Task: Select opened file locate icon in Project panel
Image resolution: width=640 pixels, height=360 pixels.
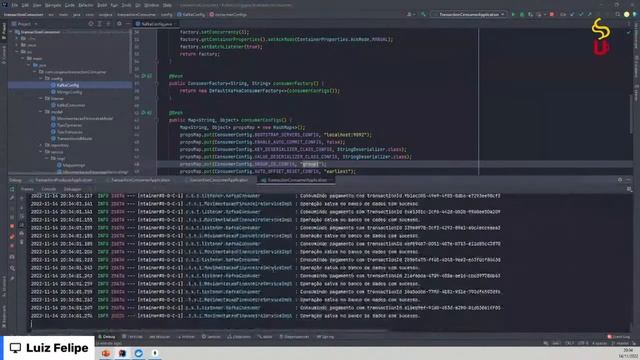Action: 91,24
